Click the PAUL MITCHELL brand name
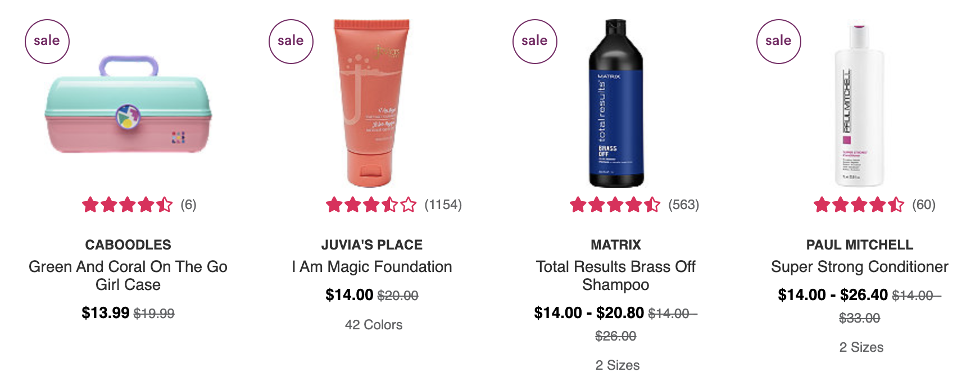Image resolution: width=980 pixels, height=390 pixels. point(860,245)
